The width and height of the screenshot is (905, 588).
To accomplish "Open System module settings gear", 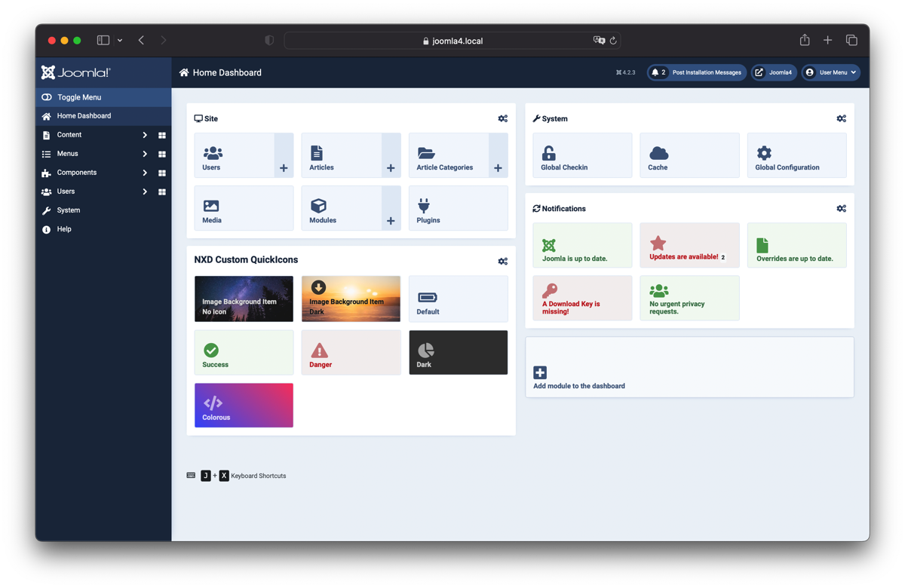I will tap(842, 118).
